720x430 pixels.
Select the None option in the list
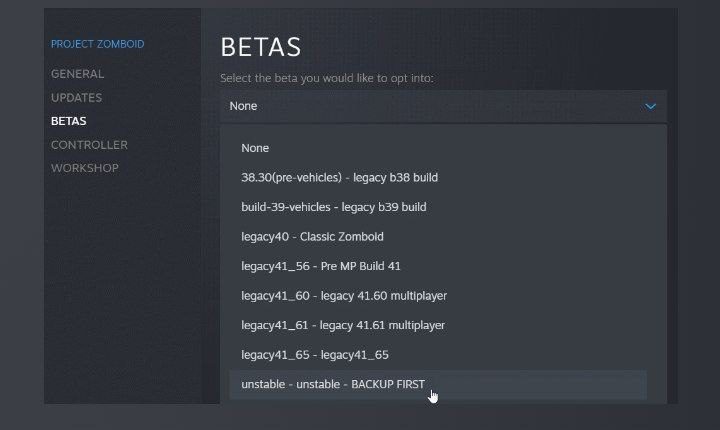[x=255, y=148]
